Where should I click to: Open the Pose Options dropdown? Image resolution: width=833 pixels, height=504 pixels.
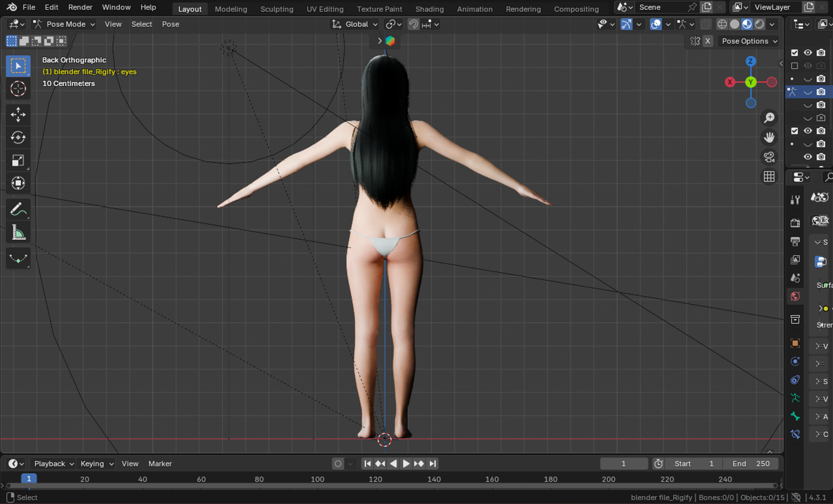coord(750,41)
